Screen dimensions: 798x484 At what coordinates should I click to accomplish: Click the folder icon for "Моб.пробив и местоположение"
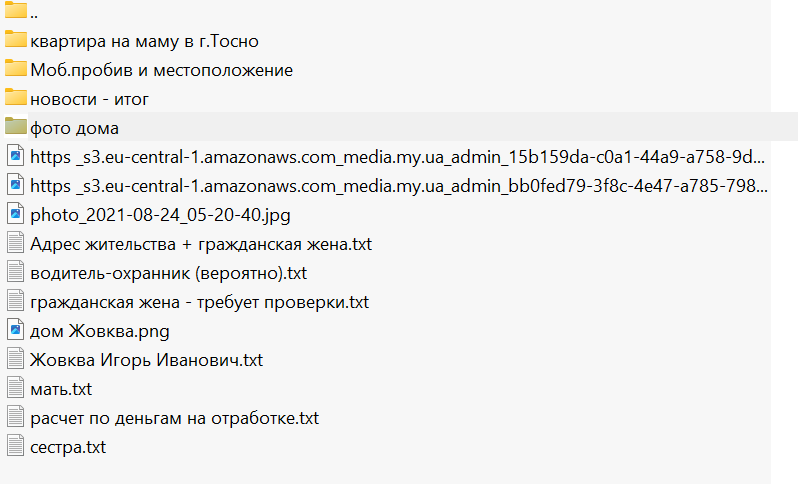pos(14,69)
